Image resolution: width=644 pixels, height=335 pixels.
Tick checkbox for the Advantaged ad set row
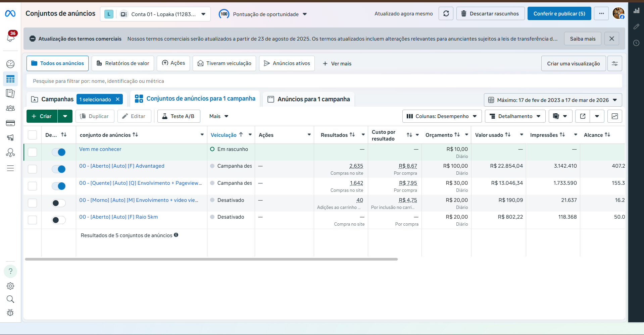pos(33,169)
